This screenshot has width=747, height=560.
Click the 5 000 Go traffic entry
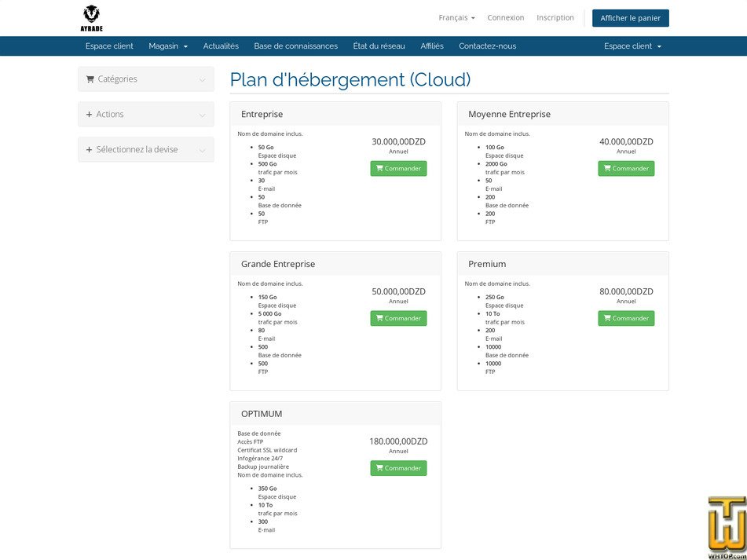[269, 314]
